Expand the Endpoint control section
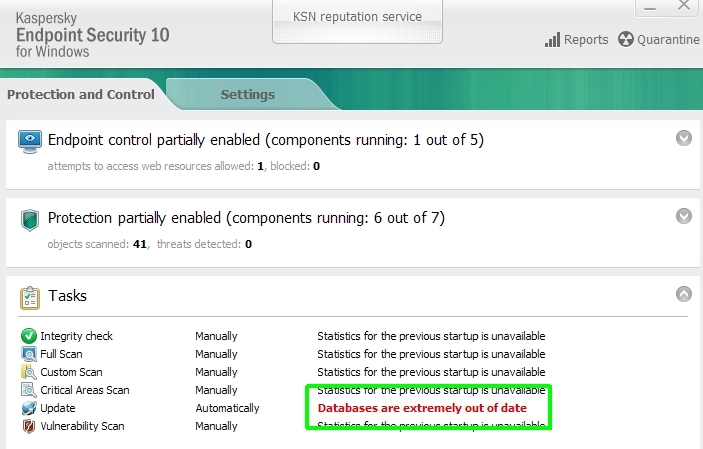Screen dimensions: 703x449 click(684, 138)
